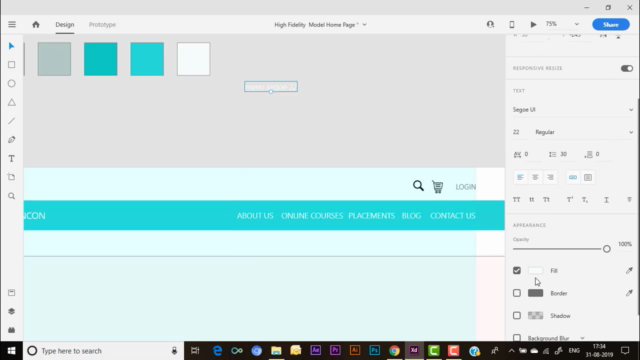The width and height of the screenshot is (640, 360).
Task: Open Photoshop from the taskbar
Action: point(374,350)
